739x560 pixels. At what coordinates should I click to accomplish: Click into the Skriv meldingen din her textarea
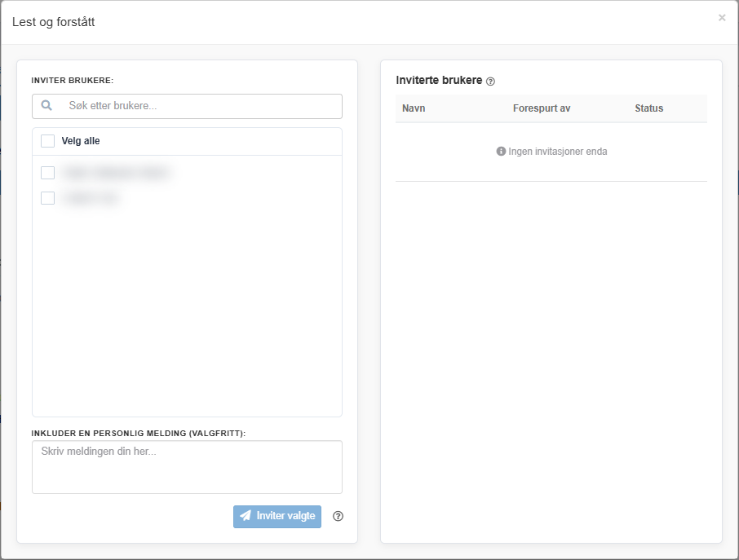[187, 467]
